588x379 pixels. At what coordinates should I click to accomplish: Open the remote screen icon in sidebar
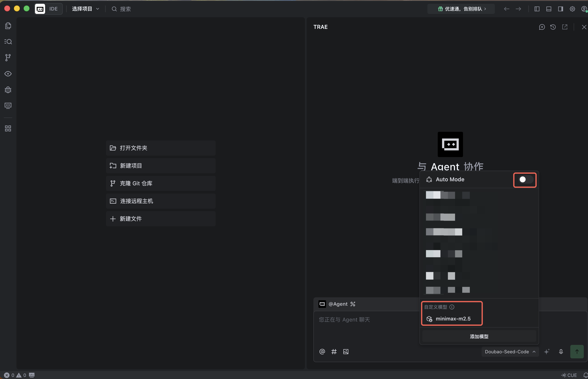(x=8, y=106)
